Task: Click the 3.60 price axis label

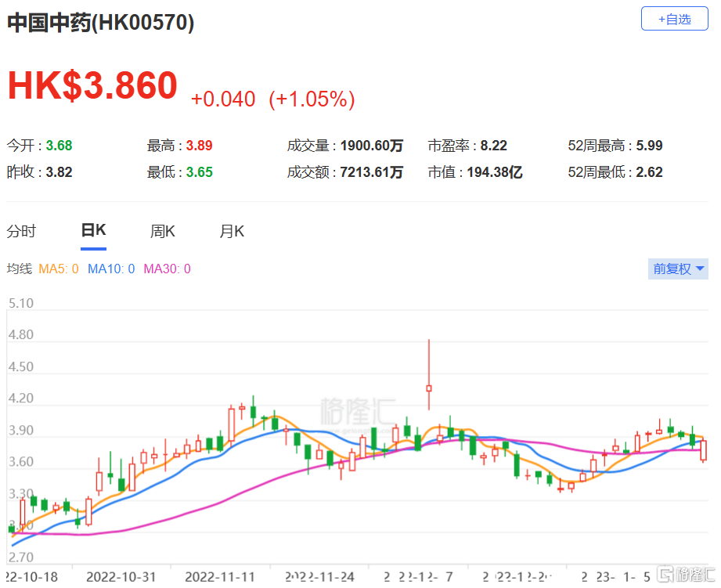Action: (21, 462)
